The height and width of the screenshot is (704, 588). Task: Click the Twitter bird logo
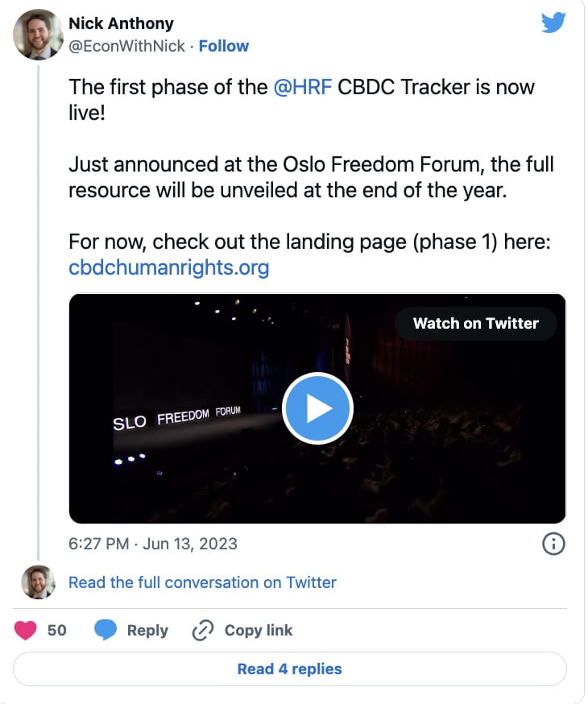553,24
